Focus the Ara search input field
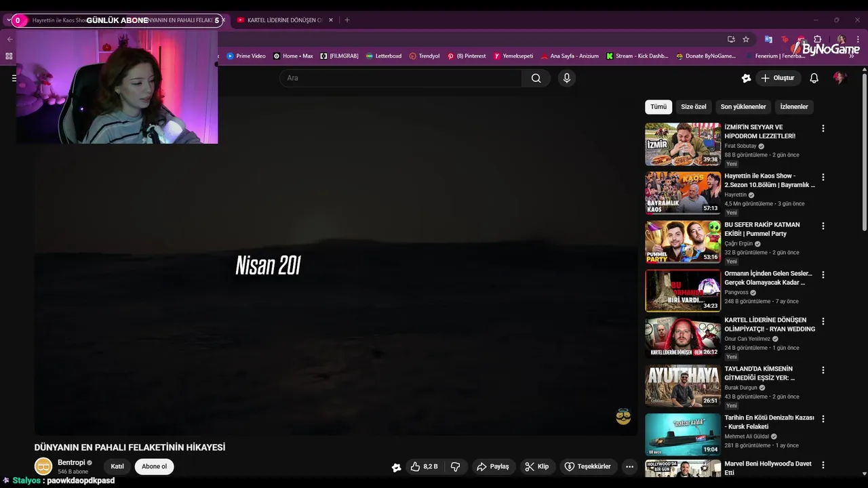Viewport: 868px width, 488px height. (400, 78)
